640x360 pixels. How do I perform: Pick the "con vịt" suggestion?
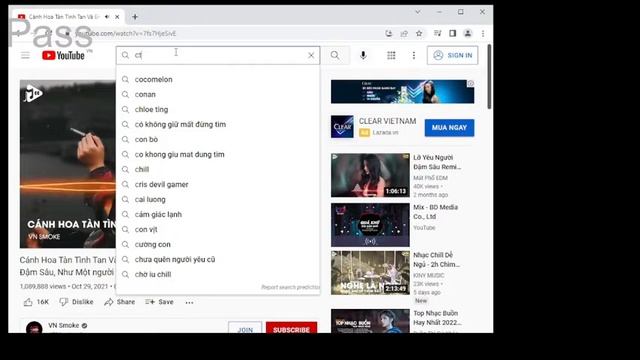(218, 229)
